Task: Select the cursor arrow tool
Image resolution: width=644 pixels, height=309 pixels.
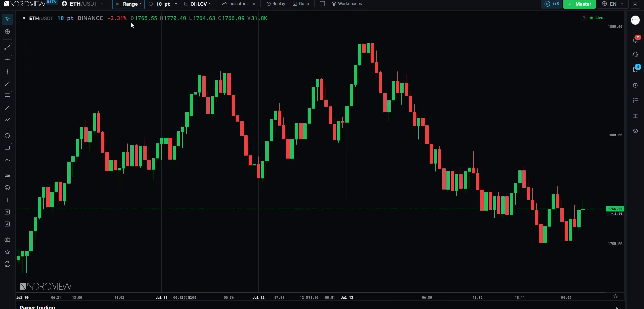Action: click(x=7, y=19)
